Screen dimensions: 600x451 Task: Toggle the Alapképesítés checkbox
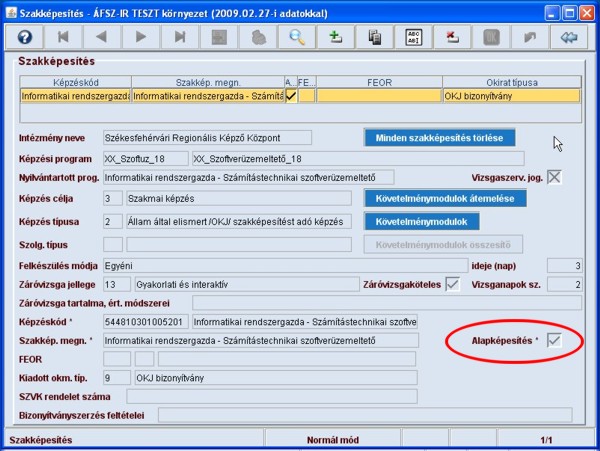click(x=553, y=342)
